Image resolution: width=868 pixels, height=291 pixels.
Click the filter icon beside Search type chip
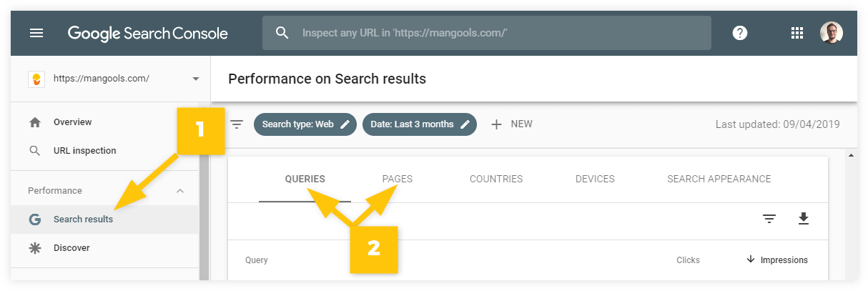coord(237,124)
